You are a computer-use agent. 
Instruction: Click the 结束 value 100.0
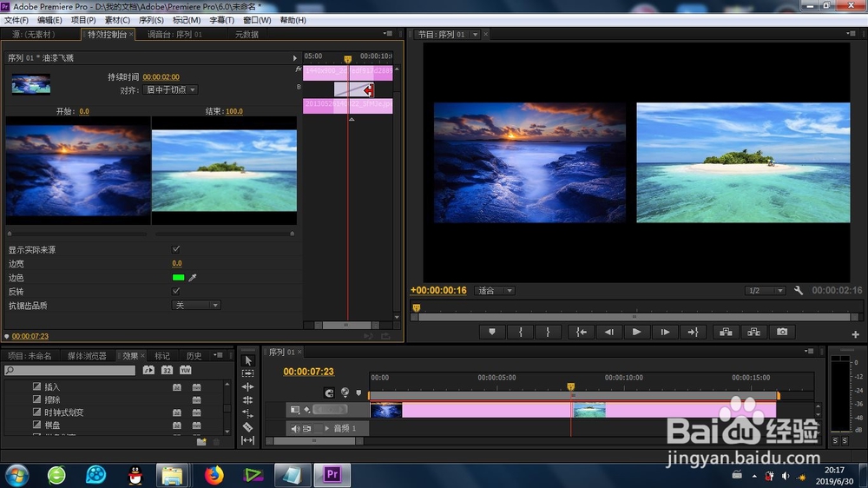point(234,111)
